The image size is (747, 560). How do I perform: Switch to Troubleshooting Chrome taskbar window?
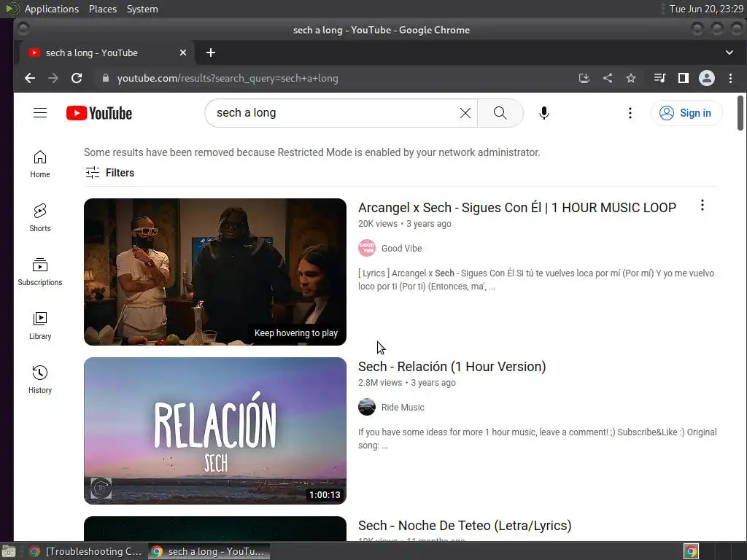click(86, 551)
